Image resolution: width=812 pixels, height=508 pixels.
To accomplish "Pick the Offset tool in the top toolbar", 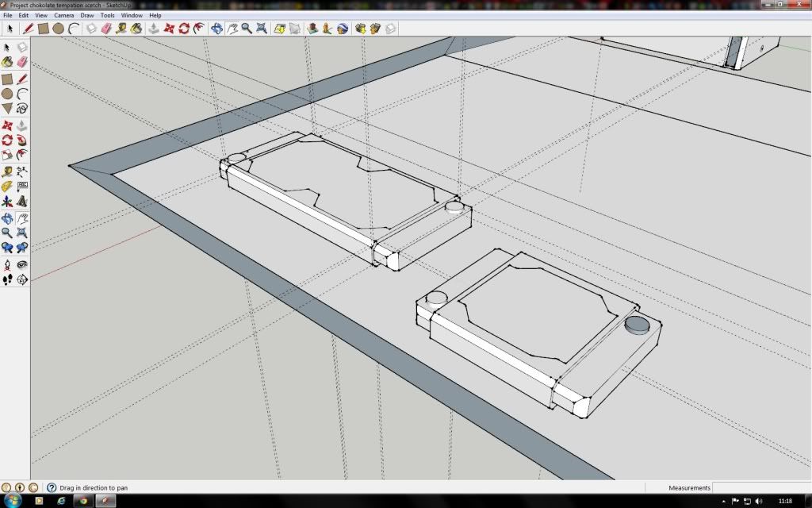I will tap(199, 29).
